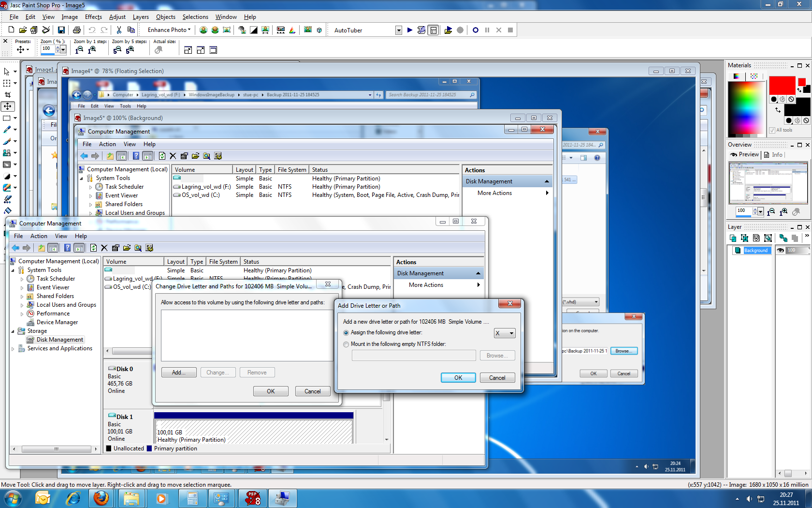The height and width of the screenshot is (508, 812).
Task: Expand More Actions arrow in front window
Action: point(478,285)
